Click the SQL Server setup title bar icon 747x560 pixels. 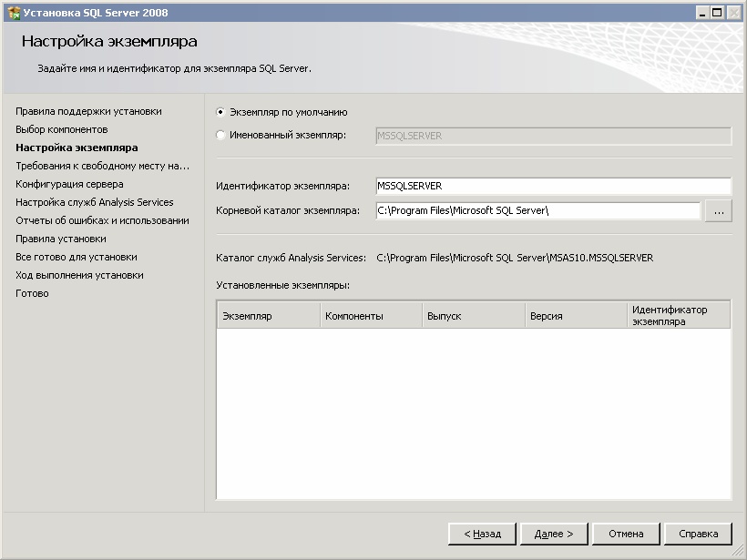(14, 13)
